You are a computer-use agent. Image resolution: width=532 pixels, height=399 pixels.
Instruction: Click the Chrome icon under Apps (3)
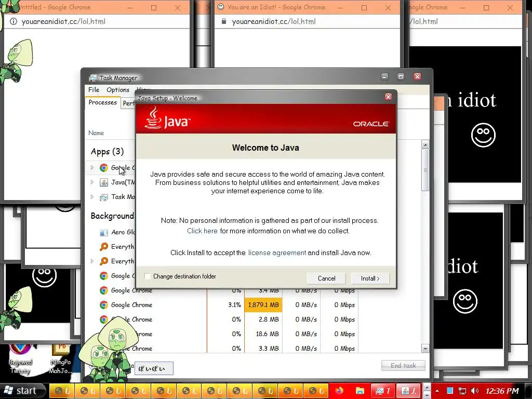[104, 168]
